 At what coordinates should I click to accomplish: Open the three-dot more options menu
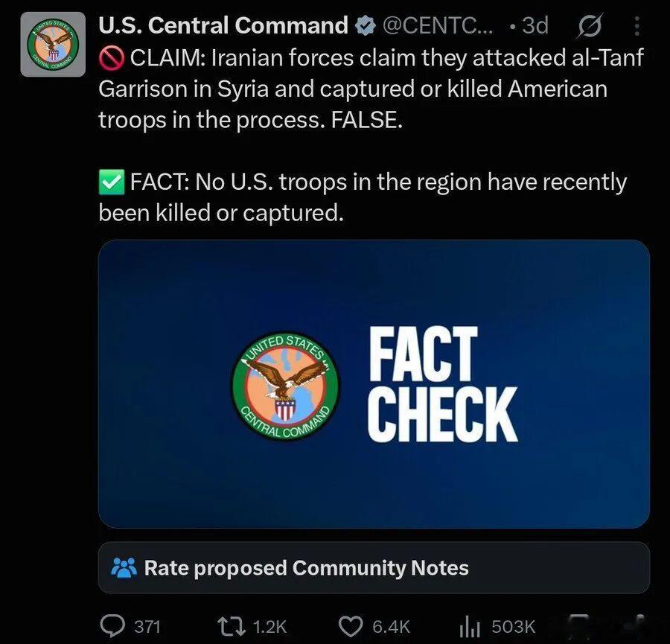coord(636,26)
